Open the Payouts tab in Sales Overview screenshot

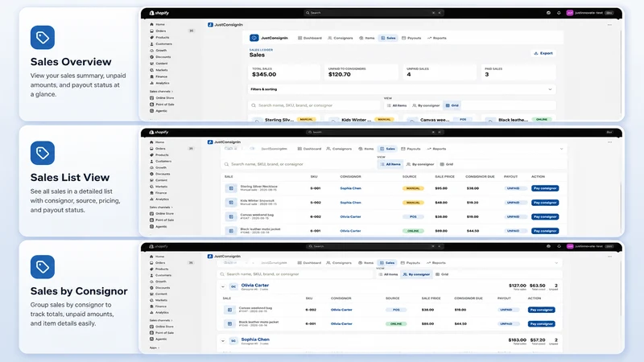click(411, 38)
